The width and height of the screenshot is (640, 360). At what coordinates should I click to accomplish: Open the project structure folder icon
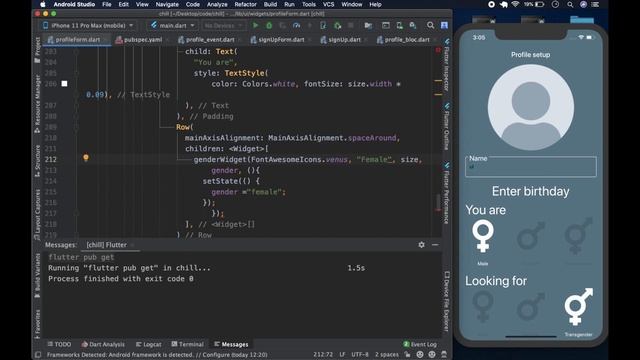pos(368,25)
